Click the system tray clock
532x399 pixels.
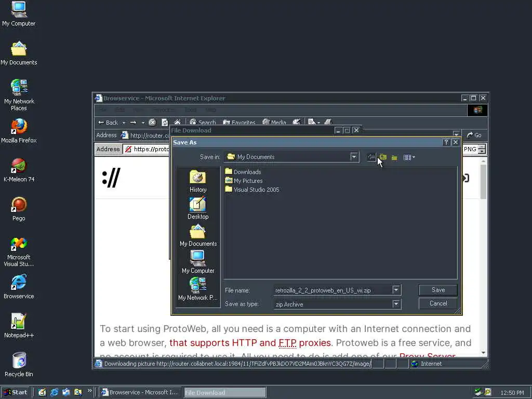tap(512, 393)
